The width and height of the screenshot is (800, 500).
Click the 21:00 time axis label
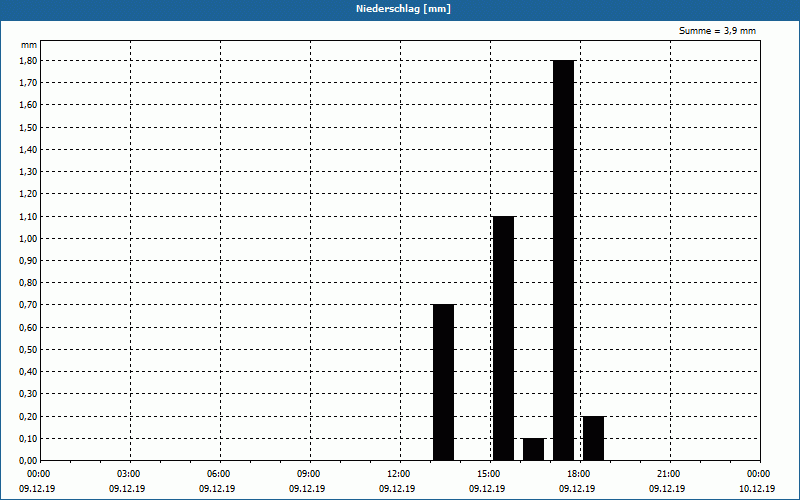coord(670,474)
